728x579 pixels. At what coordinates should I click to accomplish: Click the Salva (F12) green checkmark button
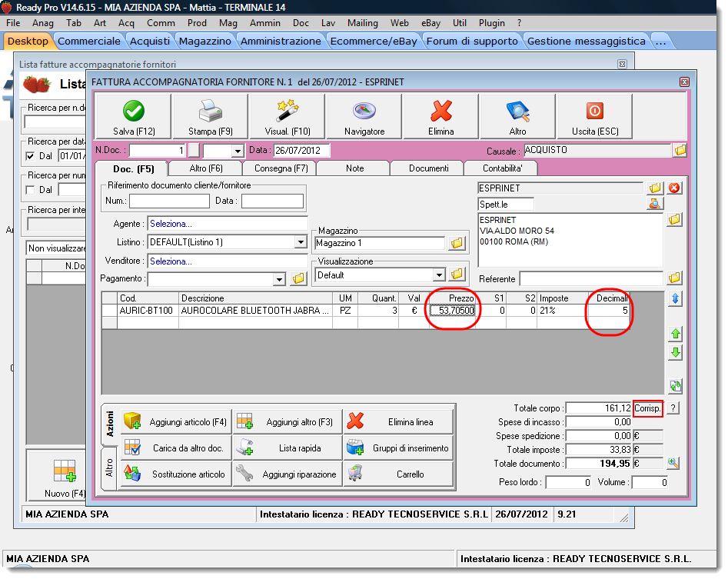coord(133,118)
